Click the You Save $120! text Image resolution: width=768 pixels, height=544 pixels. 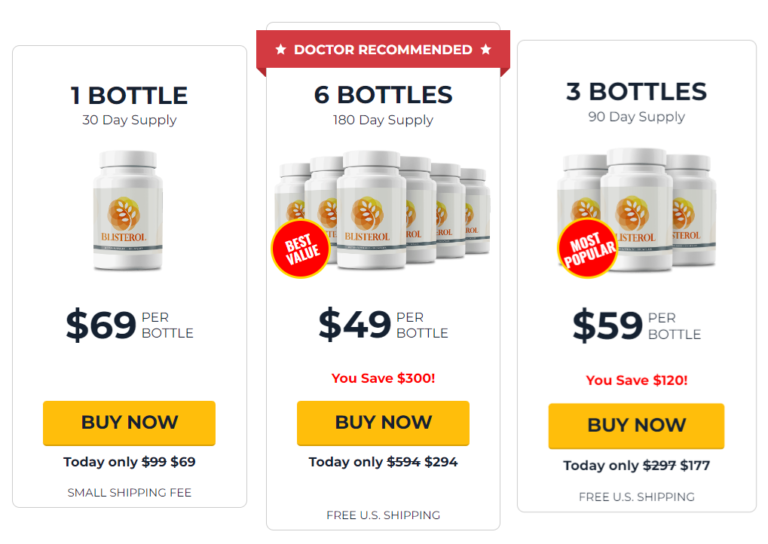(637, 380)
